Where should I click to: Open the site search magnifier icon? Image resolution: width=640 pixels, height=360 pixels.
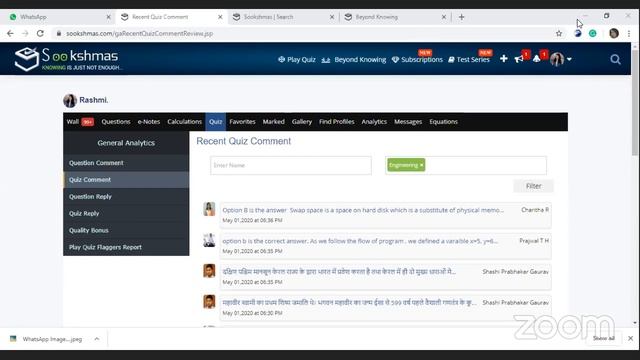point(615,60)
